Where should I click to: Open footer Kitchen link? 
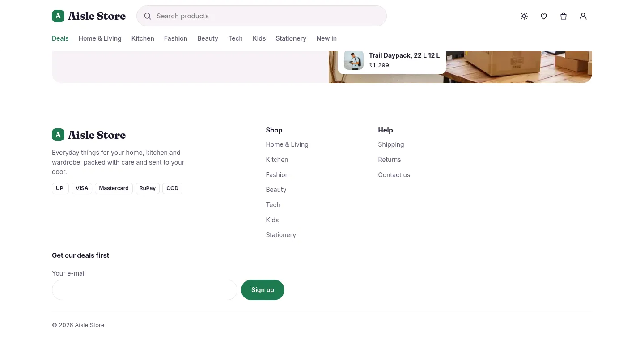[277, 160]
